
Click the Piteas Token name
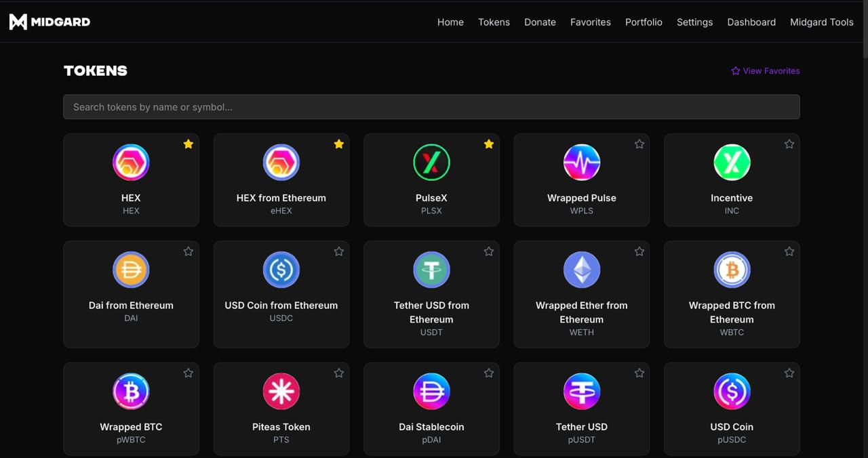281,427
